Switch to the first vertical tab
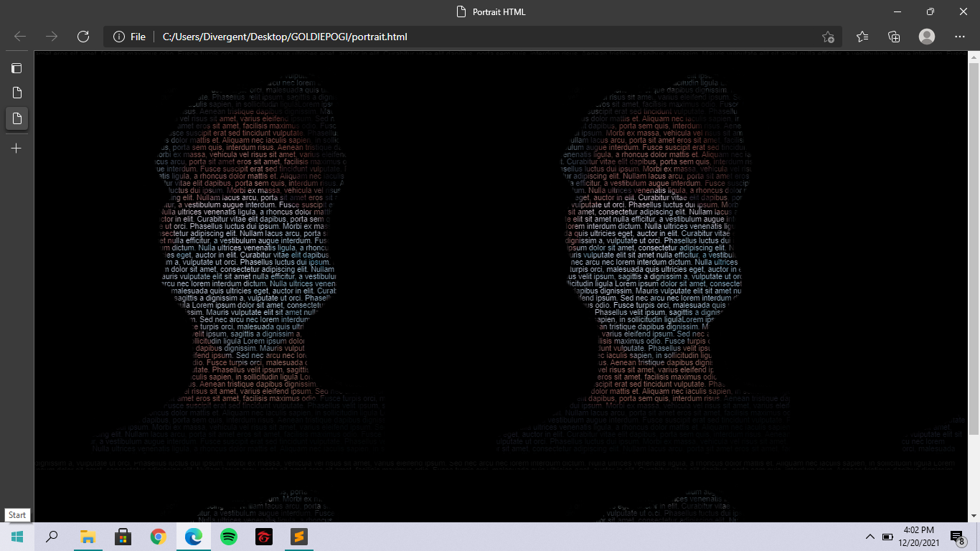 coord(17,93)
